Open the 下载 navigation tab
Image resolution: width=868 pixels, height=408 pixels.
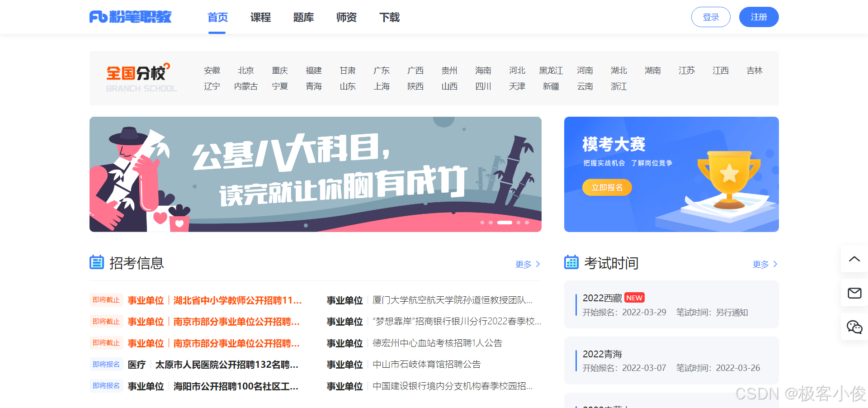(389, 17)
